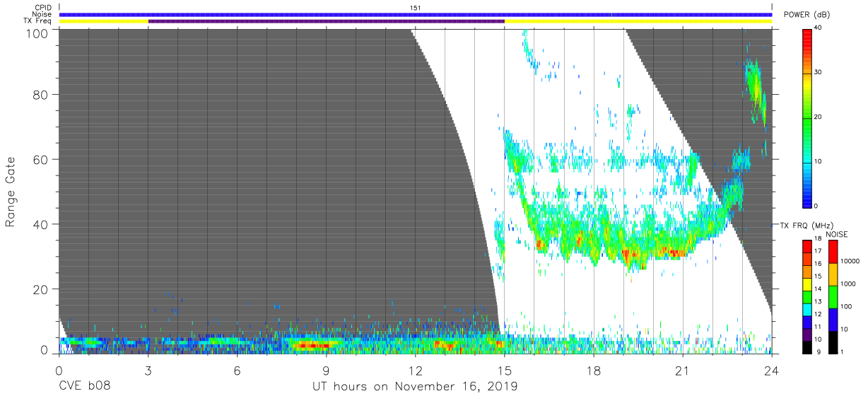
Task: Click y-axis tick label '80'
Action: point(41,94)
